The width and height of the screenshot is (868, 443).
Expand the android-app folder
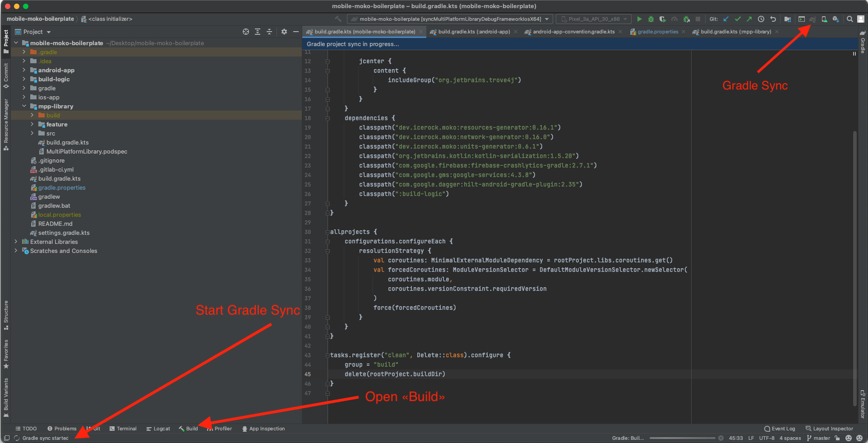pyautogui.click(x=24, y=70)
